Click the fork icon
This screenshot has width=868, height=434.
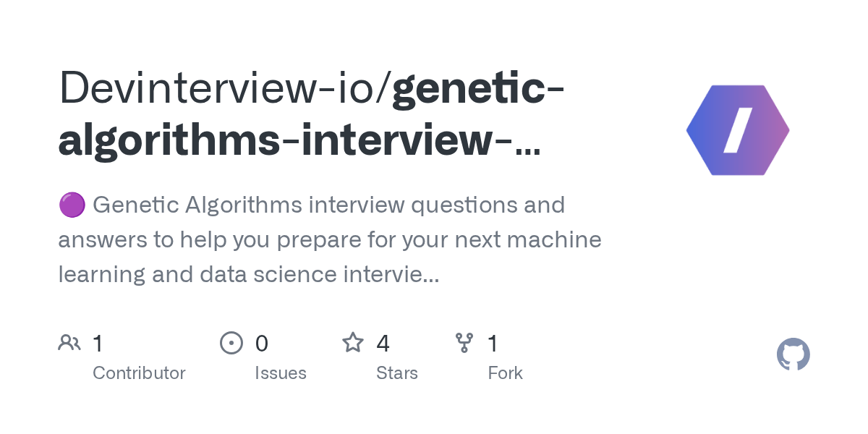464,342
